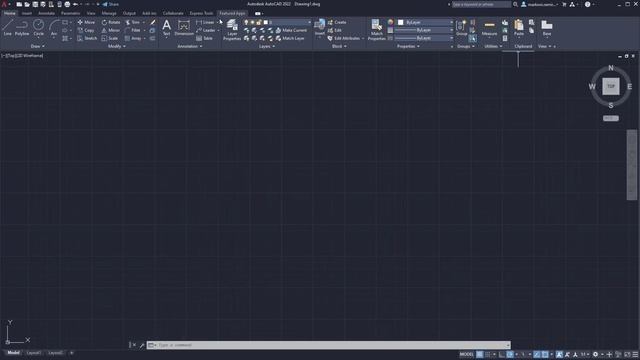Screen dimensions: 640x360
Task: Open the Manage ribbon tab
Action: (109, 13)
